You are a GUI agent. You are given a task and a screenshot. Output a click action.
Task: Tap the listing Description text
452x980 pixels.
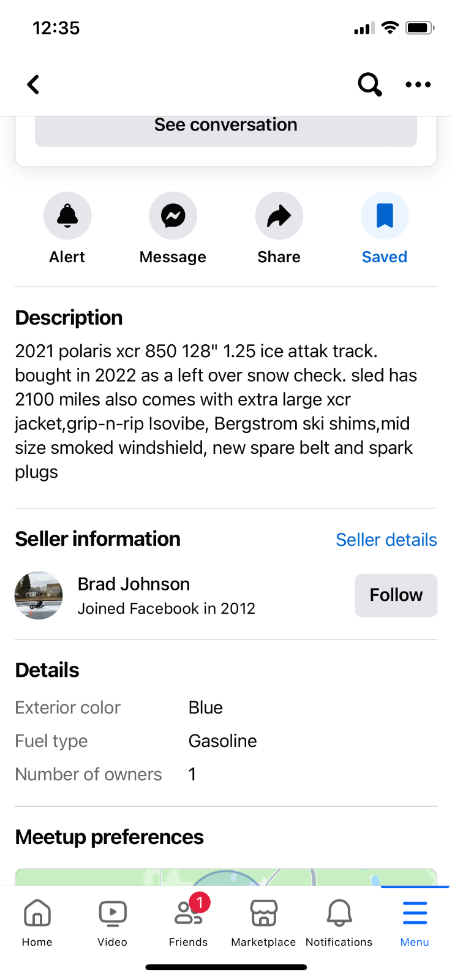216,411
